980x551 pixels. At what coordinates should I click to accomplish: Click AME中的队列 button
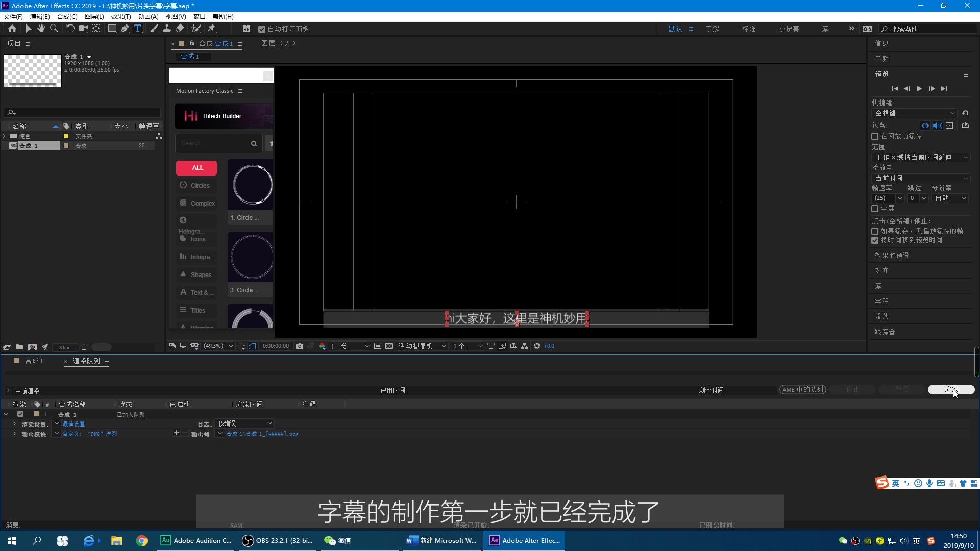(802, 390)
